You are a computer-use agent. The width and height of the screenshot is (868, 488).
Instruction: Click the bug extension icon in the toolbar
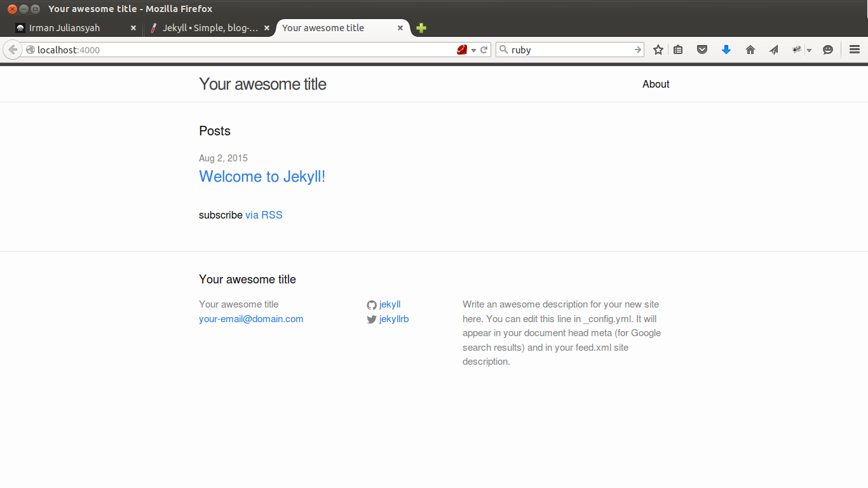pyautogui.click(x=797, y=50)
